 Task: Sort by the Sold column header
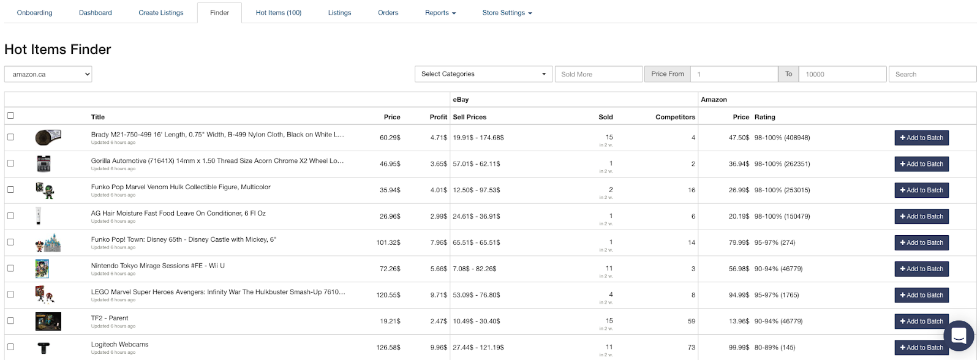click(606, 117)
